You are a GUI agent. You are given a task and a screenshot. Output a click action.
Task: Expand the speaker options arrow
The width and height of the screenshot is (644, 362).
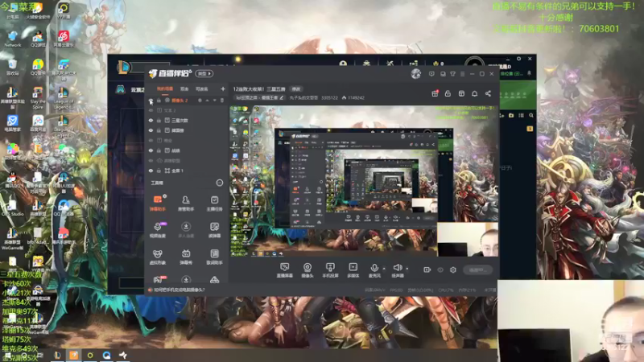click(407, 269)
